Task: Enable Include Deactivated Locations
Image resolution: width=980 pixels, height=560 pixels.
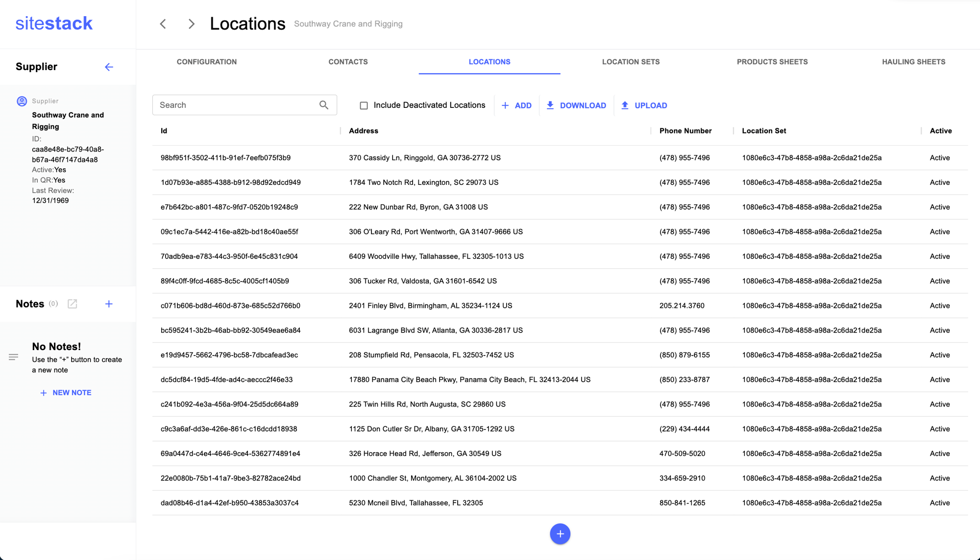Action: [363, 105]
